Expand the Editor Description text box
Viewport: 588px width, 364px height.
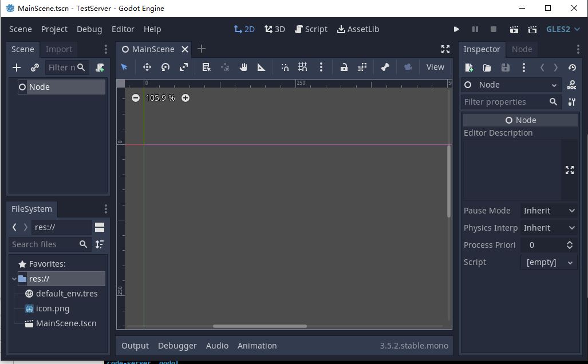click(570, 170)
